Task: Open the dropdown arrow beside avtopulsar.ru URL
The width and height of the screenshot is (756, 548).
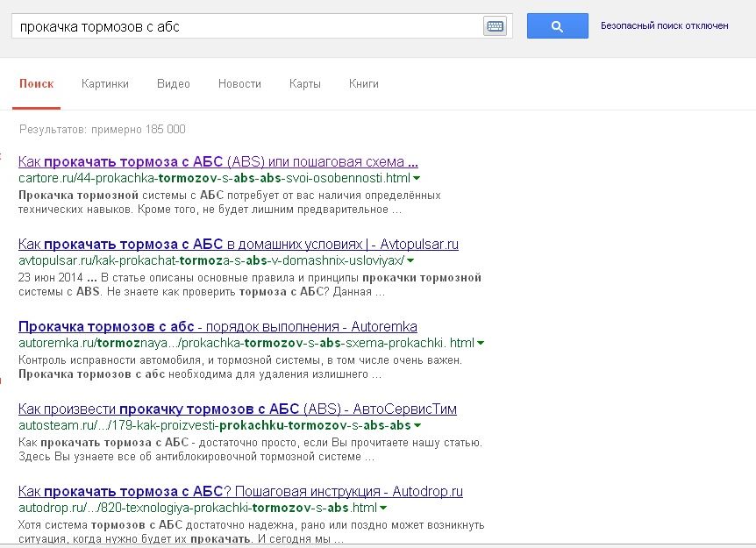Action: pos(410,261)
